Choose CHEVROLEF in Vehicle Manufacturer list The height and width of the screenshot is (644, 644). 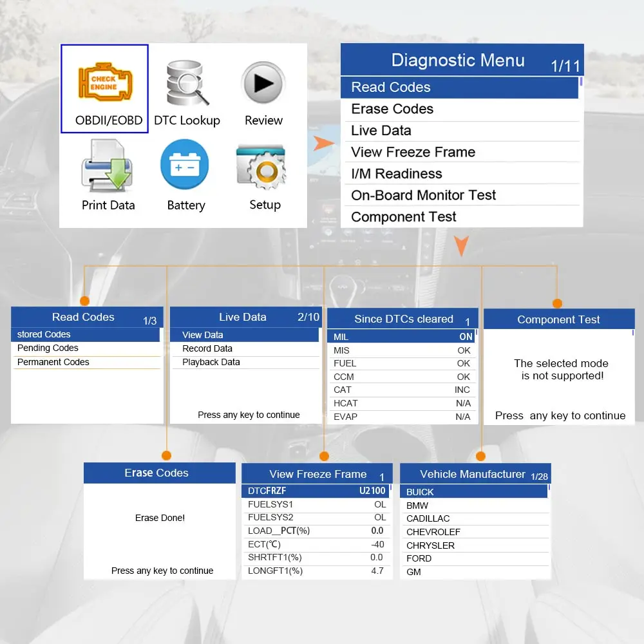tap(476, 533)
